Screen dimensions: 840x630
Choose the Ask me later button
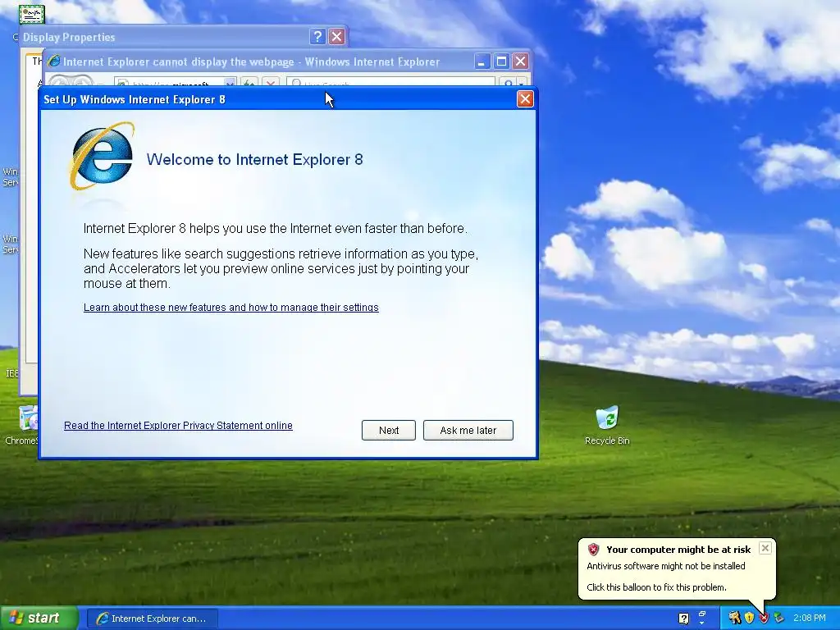pyautogui.click(x=468, y=430)
